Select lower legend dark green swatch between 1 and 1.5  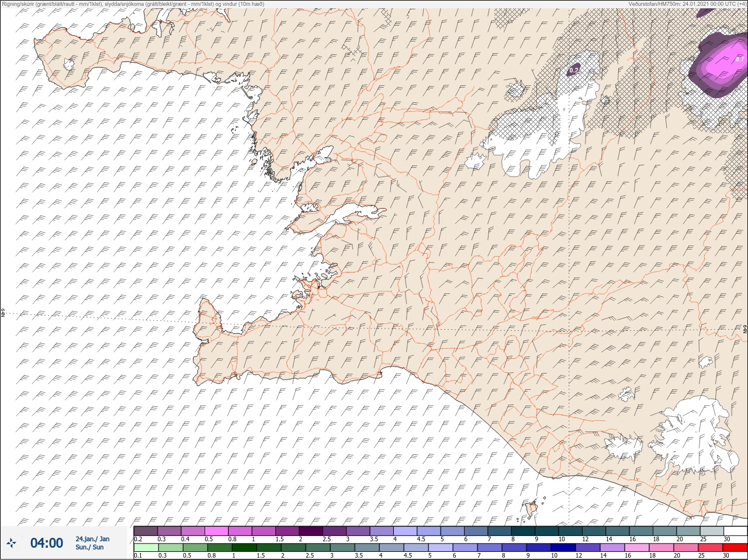[243, 548]
